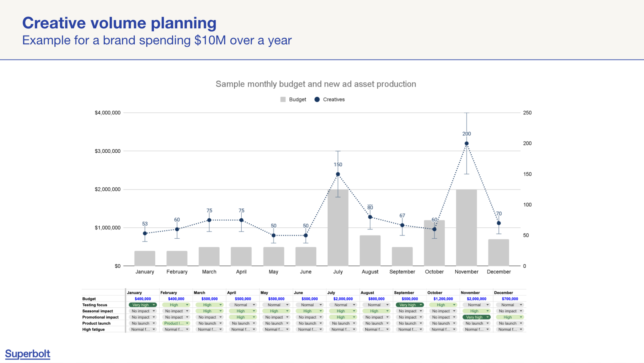This screenshot has height=363, width=644.
Task: Click the December creatives data point
Action: 499,223
